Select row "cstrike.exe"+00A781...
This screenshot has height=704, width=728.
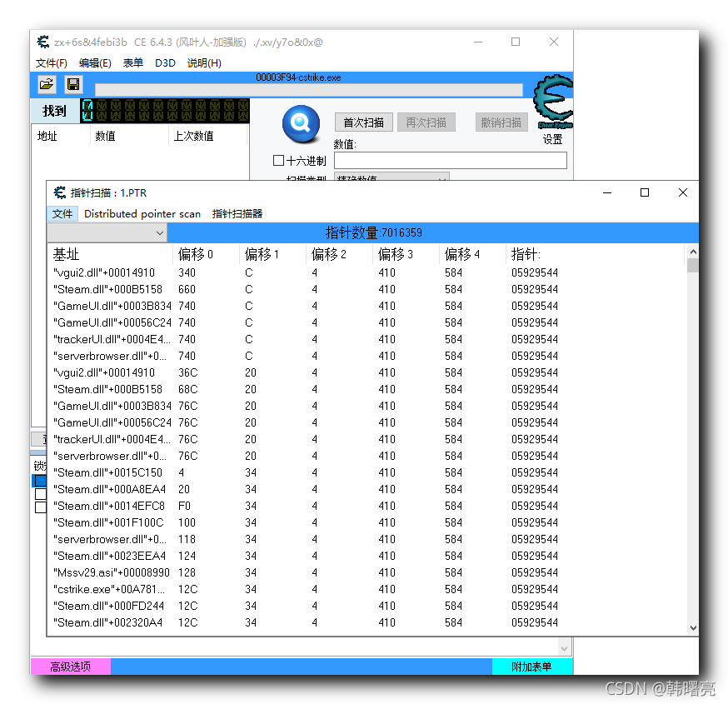pos(366,589)
